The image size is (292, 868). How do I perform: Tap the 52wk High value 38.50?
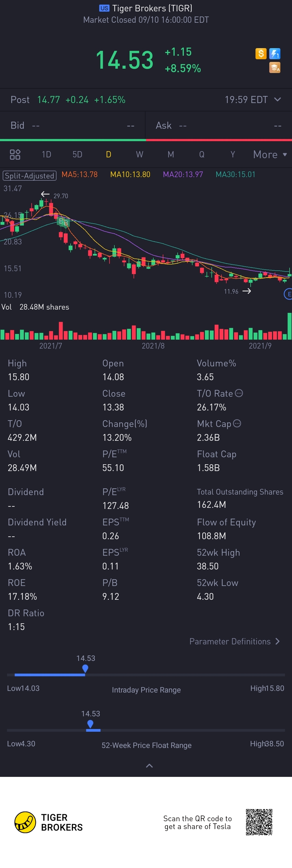(x=208, y=566)
